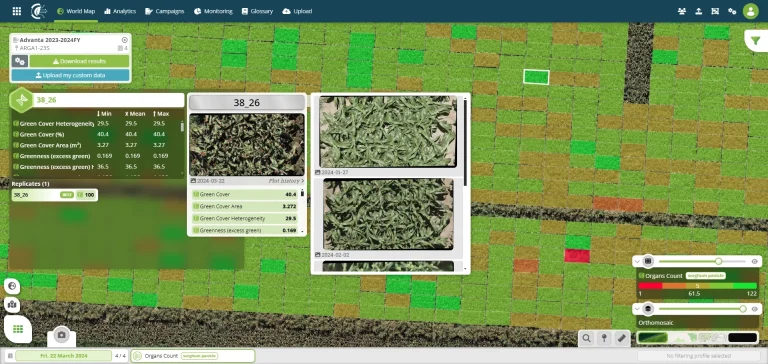Toggle Green Cover Heterogeneity trait in table
The width and height of the screenshot is (768, 364).
coord(16,123)
